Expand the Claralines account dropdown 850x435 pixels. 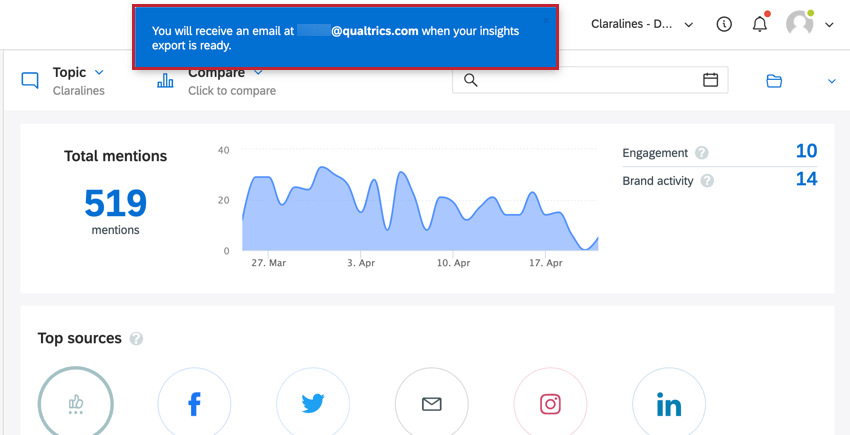click(x=642, y=24)
